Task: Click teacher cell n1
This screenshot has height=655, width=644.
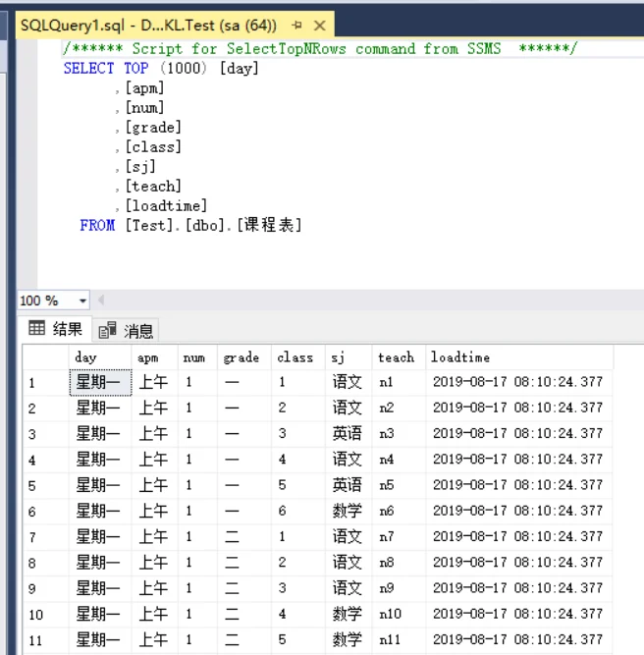Action: tap(399, 382)
